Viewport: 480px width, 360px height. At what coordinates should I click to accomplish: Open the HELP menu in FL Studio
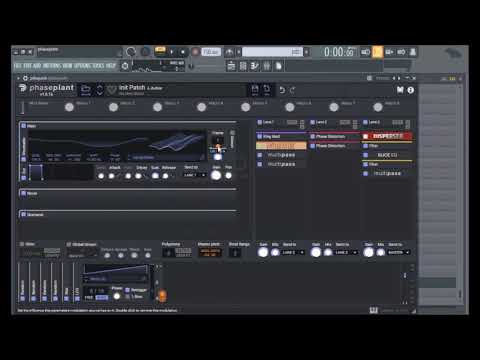click(111, 66)
